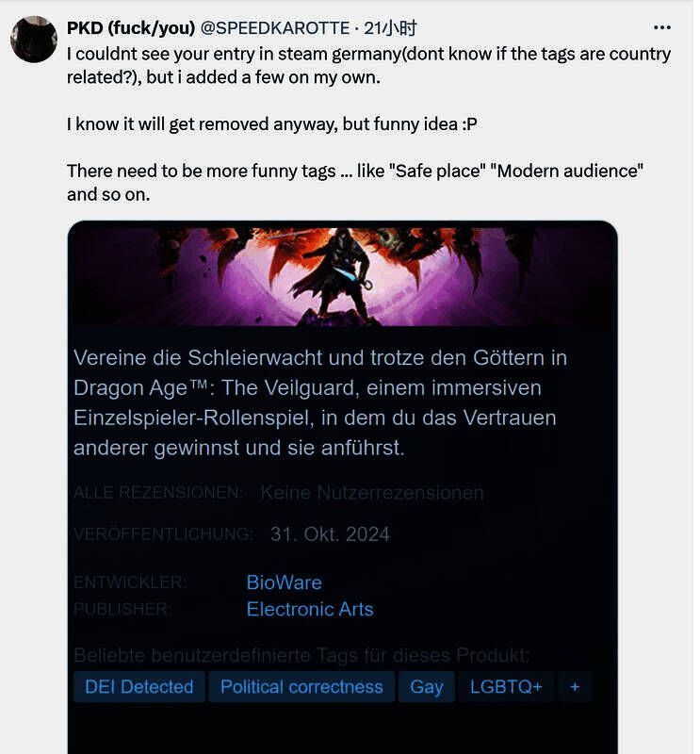
Task: Click the 21小时 timestamp
Action: tap(390, 28)
